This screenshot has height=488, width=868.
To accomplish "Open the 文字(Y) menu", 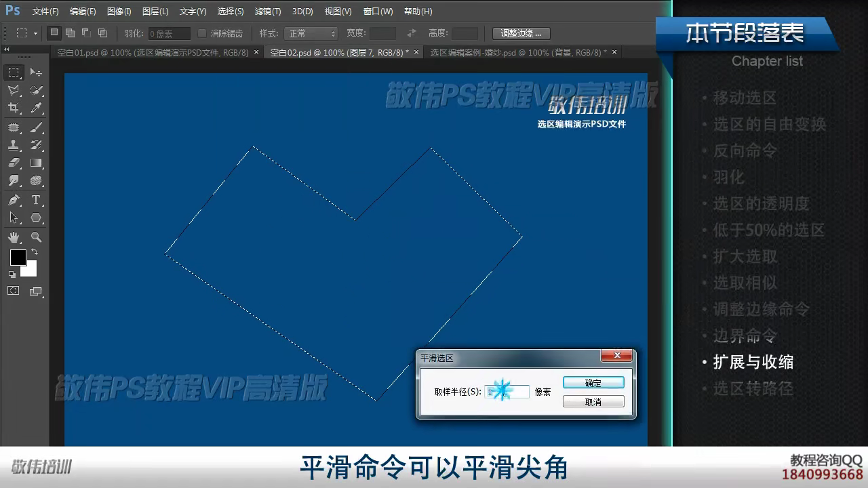I will pyautogui.click(x=193, y=12).
